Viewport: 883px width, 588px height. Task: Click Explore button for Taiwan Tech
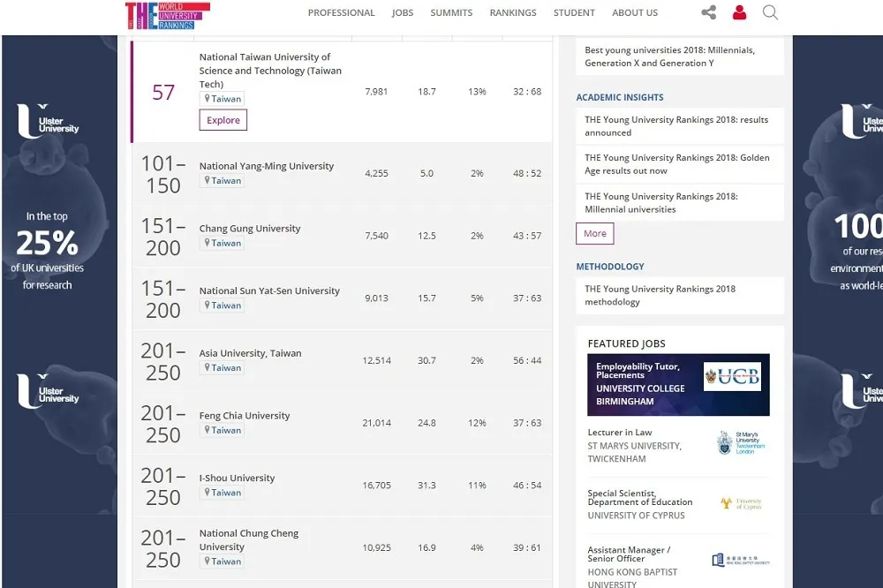(x=223, y=120)
